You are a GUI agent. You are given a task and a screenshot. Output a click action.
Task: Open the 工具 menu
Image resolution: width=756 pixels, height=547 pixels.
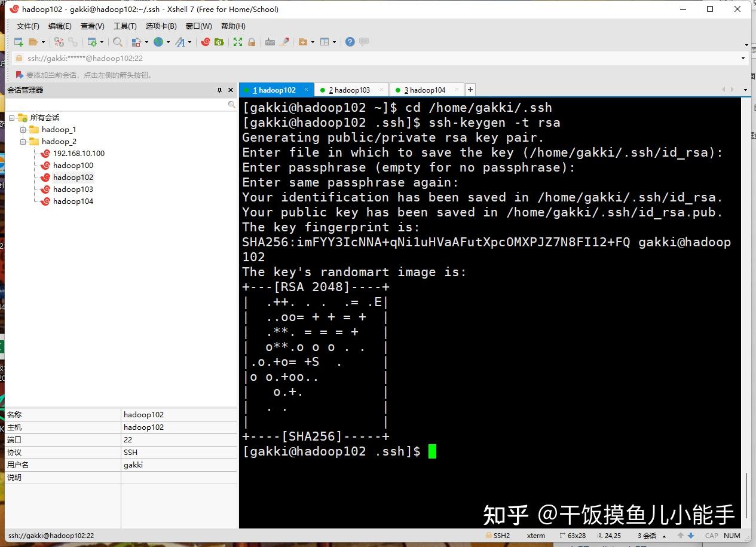(124, 26)
